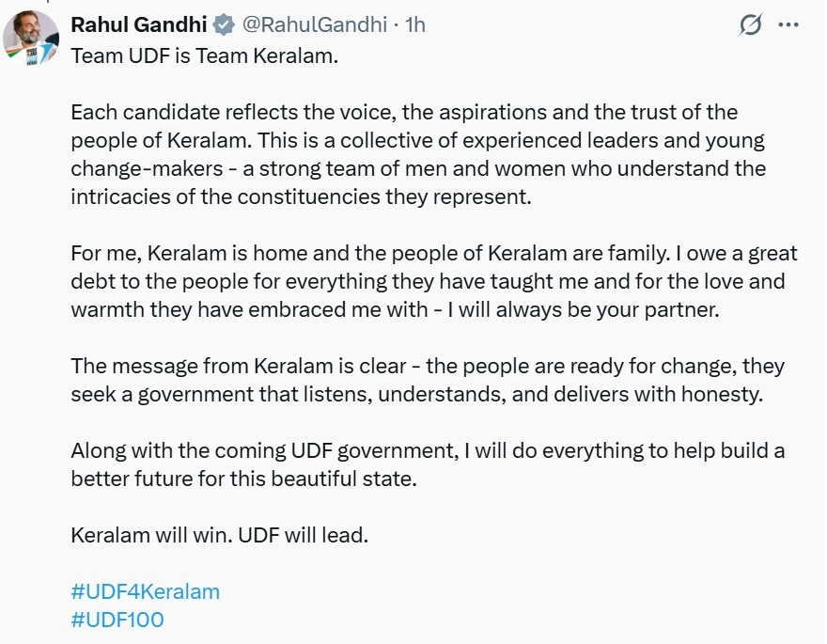Click the 1h post timestamp
The height and width of the screenshot is (644, 827).
tap(414, 24)
